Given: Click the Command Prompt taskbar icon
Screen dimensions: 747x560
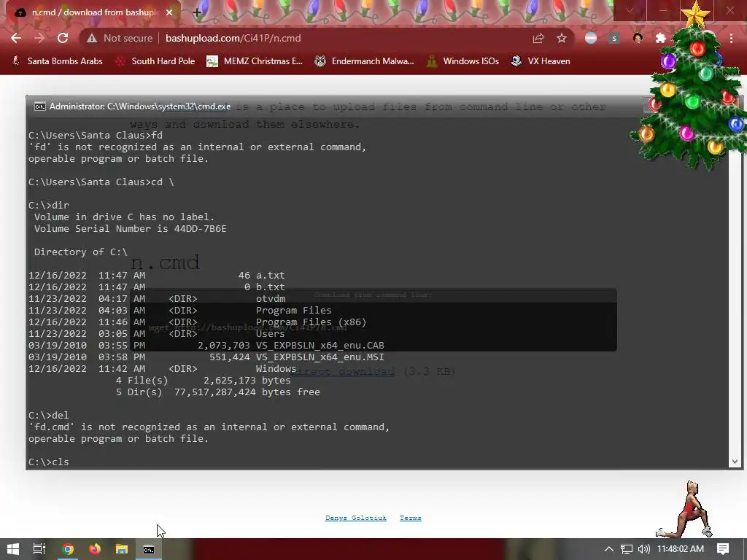Looking at the screenshot, I should (149, 549).
